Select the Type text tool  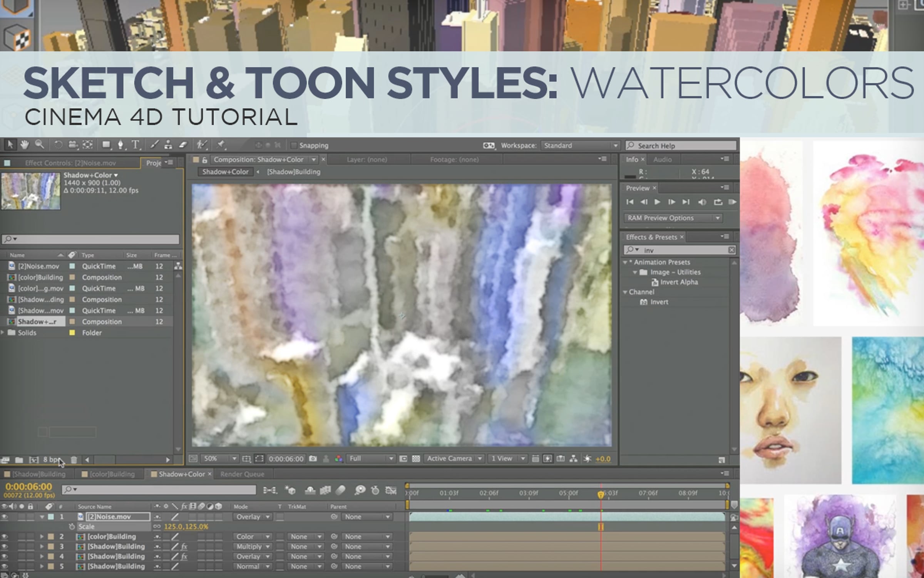coord(136,145)
